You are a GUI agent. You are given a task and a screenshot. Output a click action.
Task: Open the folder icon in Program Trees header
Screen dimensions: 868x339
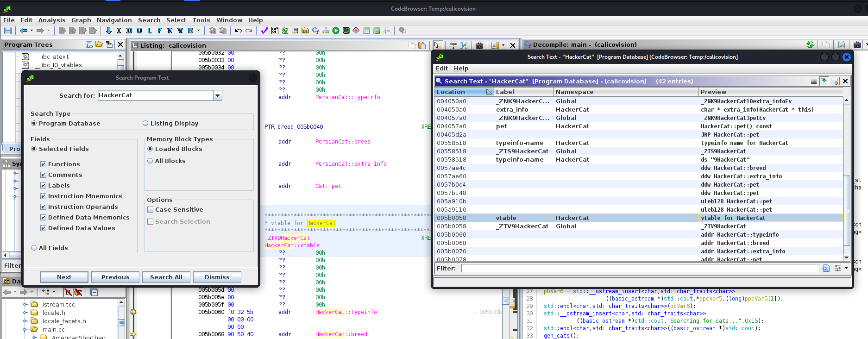click(x=99, y=44)
